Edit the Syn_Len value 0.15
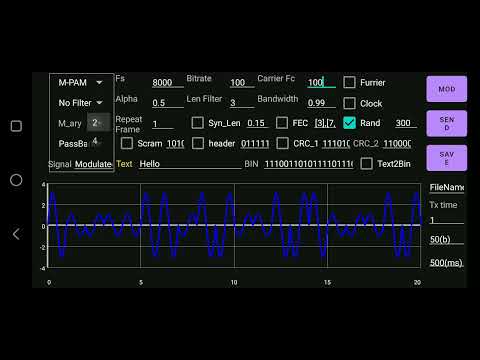 tap(258, 123)
